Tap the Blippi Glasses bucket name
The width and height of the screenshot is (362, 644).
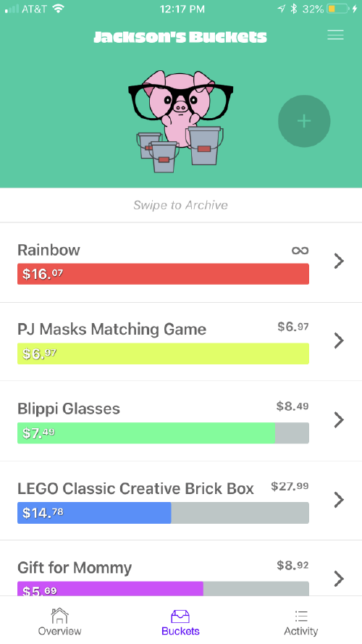tap(69, 409)
